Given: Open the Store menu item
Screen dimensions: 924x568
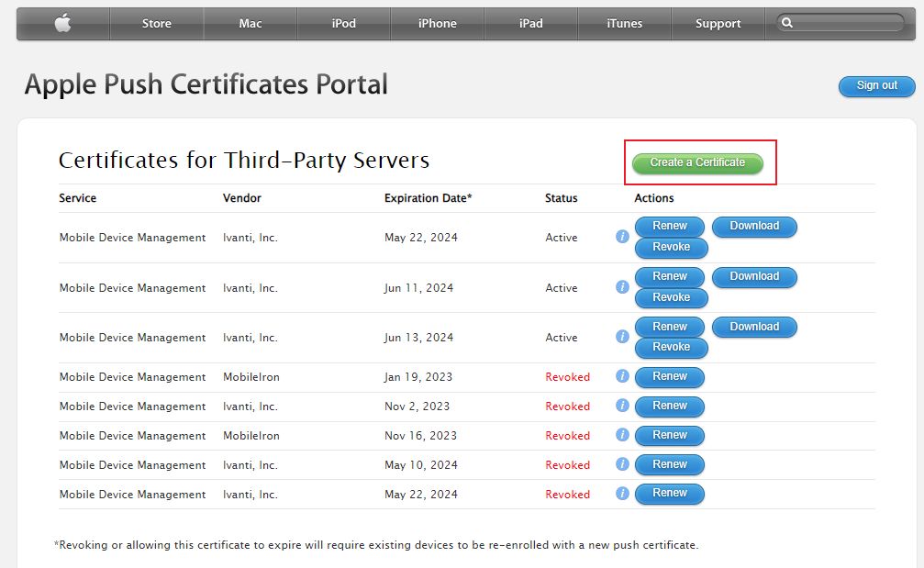Looking at the screenshot, I should point(156,24).
